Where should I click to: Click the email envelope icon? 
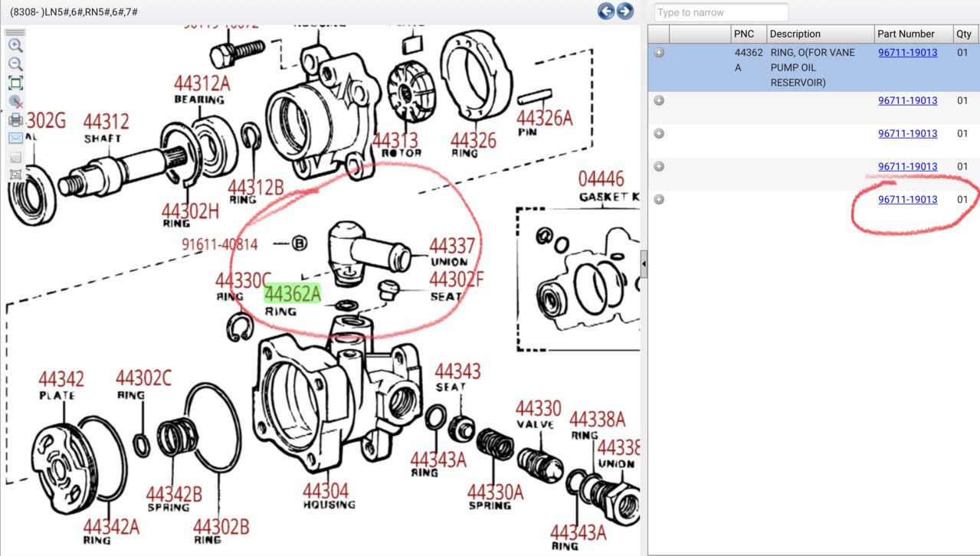15,138
